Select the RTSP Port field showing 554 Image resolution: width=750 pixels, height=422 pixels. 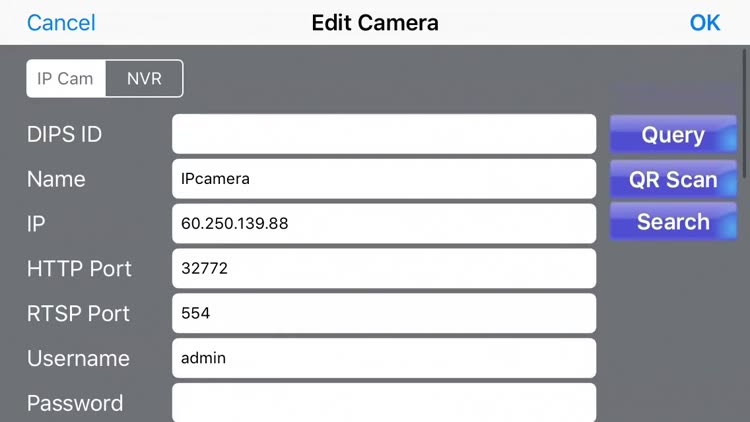(384, 313)
